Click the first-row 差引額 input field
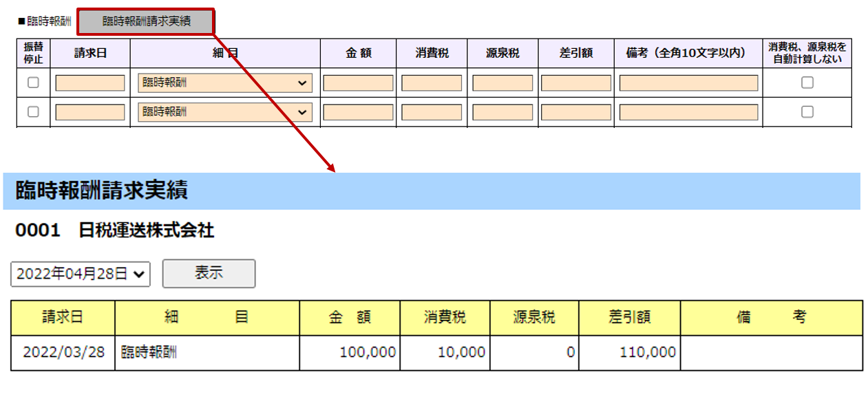The width and height of the screenshot is (868, 397). pos(575,83)
